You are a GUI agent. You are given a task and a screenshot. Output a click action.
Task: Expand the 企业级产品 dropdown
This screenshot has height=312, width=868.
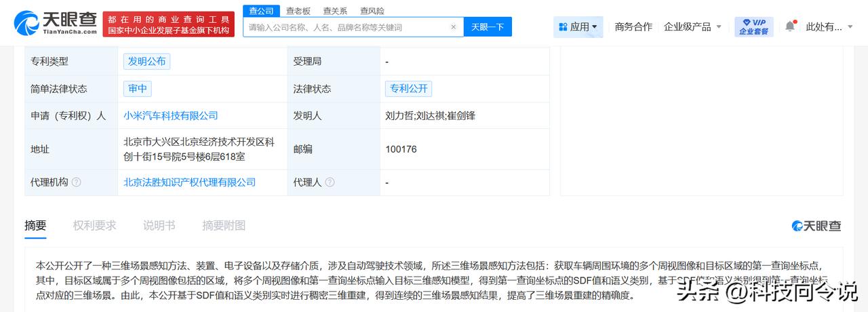(692, 26)
